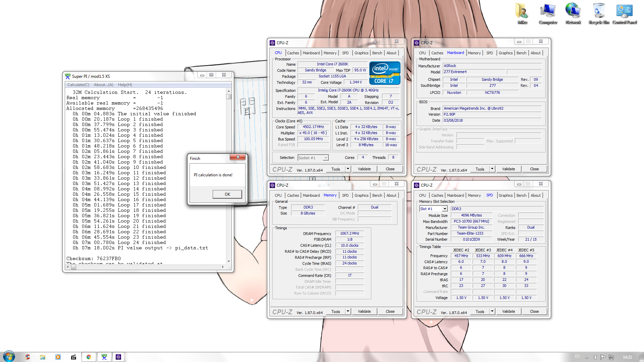The height and width of the screenshot is (362, 644).
Task: Select Graphics tab in Mainboard CPU-Z window
Action: (505, 53)
